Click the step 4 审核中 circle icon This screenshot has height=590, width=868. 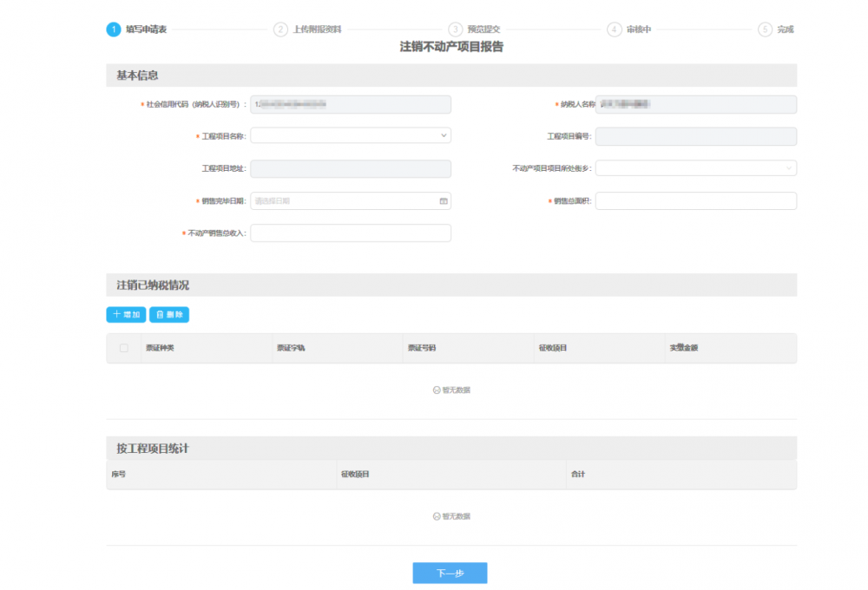point(615,29)
